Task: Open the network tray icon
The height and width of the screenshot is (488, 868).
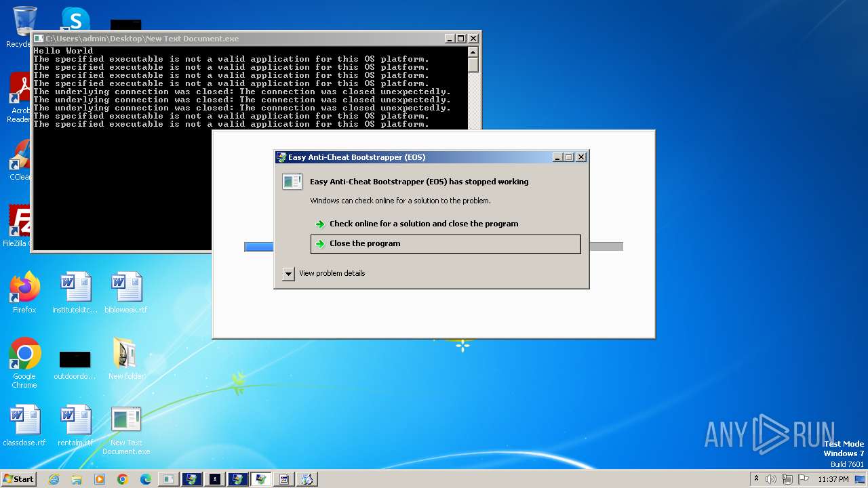Action: pyautogui.click(x=787, y=479)
